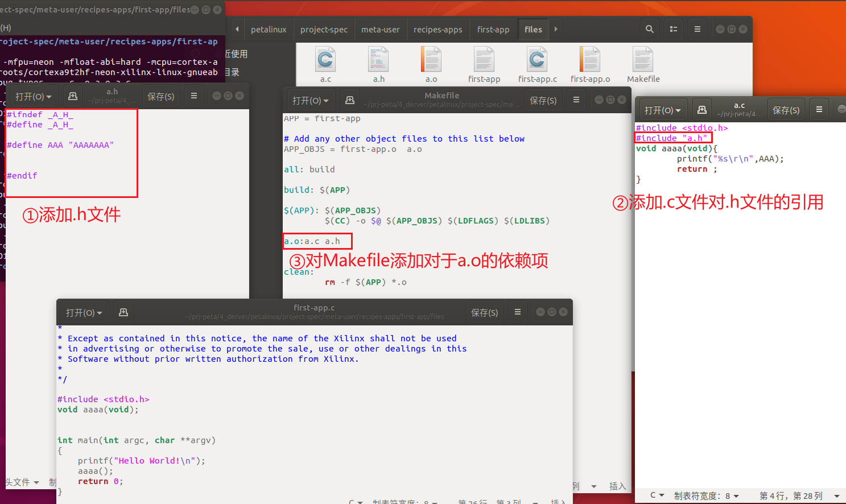Open hamburger menu in Files window

[698, 29]
